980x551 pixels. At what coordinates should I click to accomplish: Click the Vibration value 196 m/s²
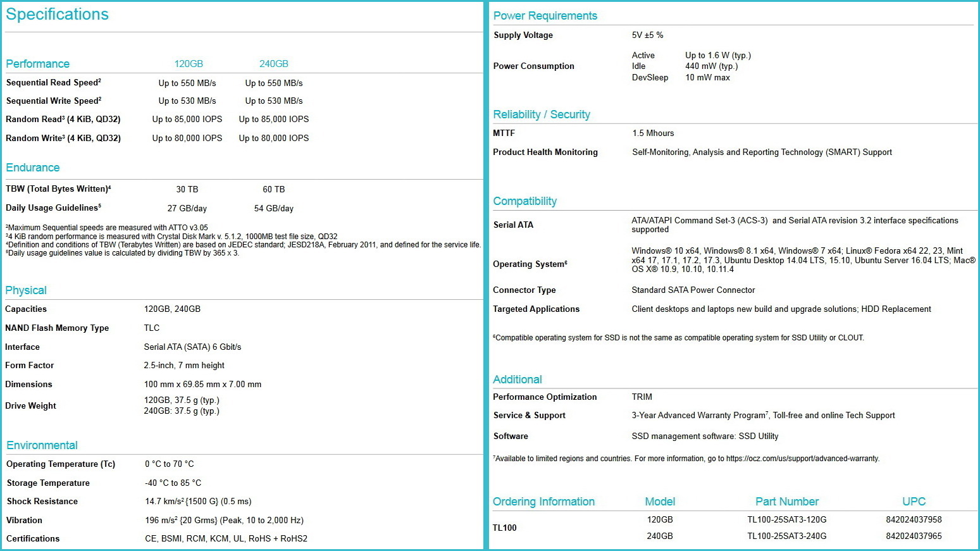click(225, 520)
